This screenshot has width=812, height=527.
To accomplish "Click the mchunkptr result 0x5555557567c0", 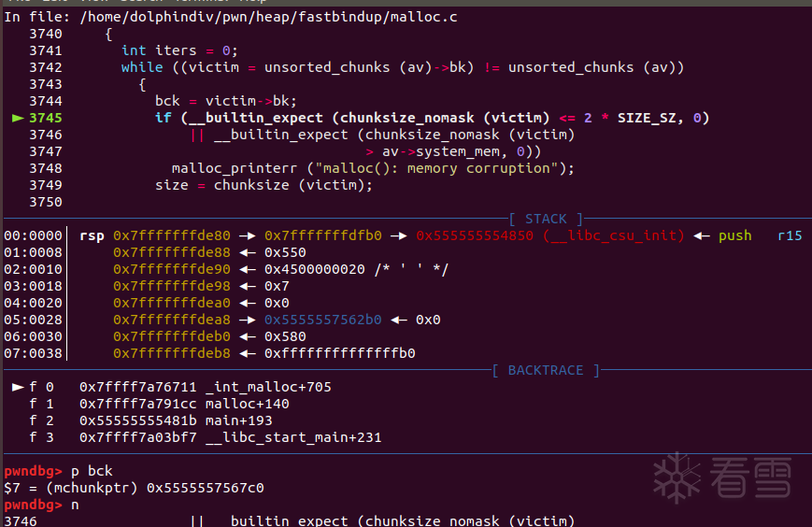I will [206, 487].
